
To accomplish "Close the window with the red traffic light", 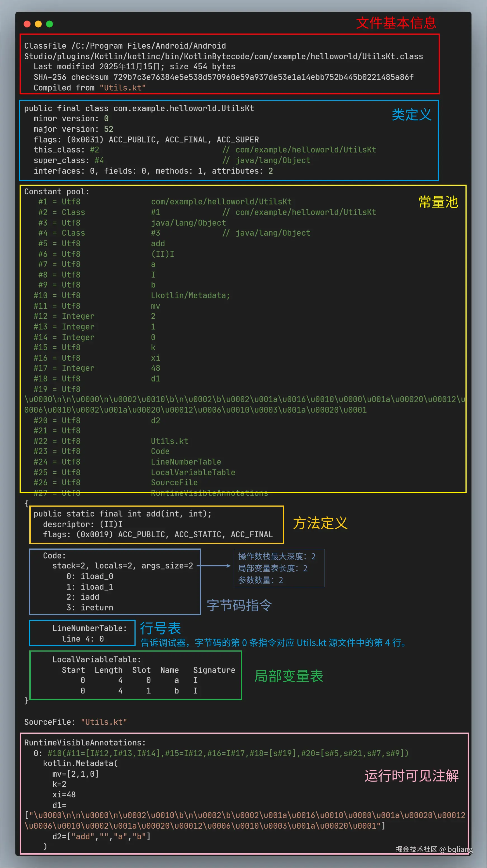I will 27,24.
